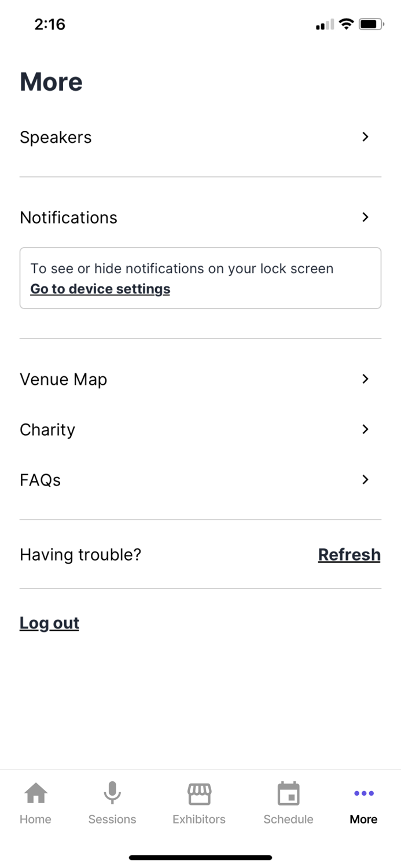Tap the Wi-Fi status icon
The height and width of the screenshot is (868, 401).
[347, 24]
